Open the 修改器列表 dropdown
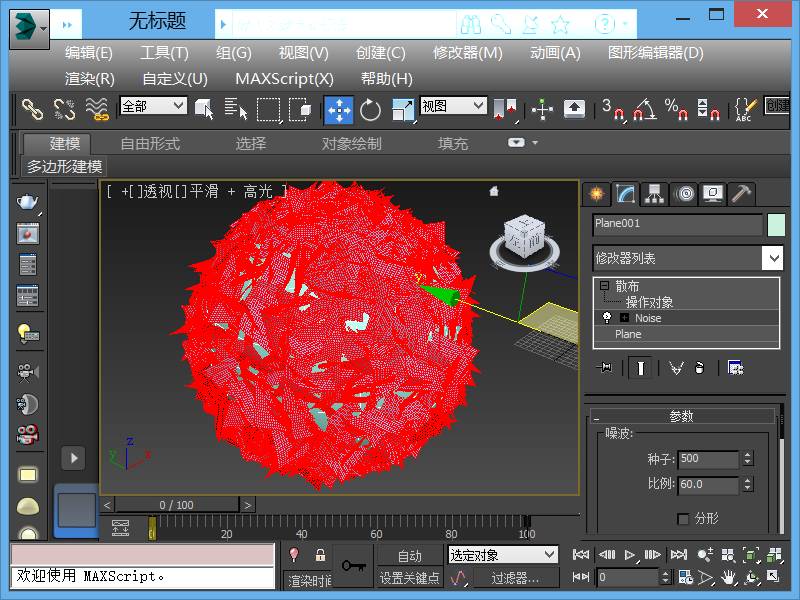The image size is (800, 600). (x=688, y=258)
